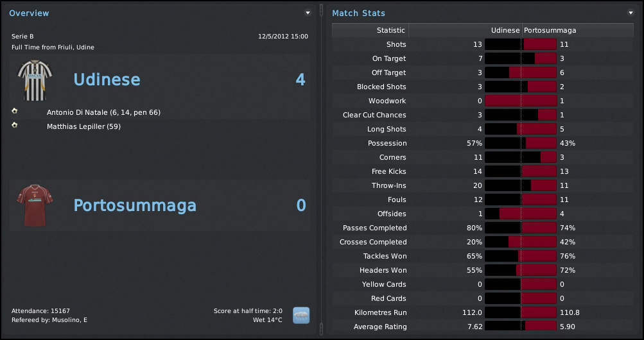Open the Udinese team name link
Image resolution: width=644 pixels, height=340 pixels.
click(107, 80)
